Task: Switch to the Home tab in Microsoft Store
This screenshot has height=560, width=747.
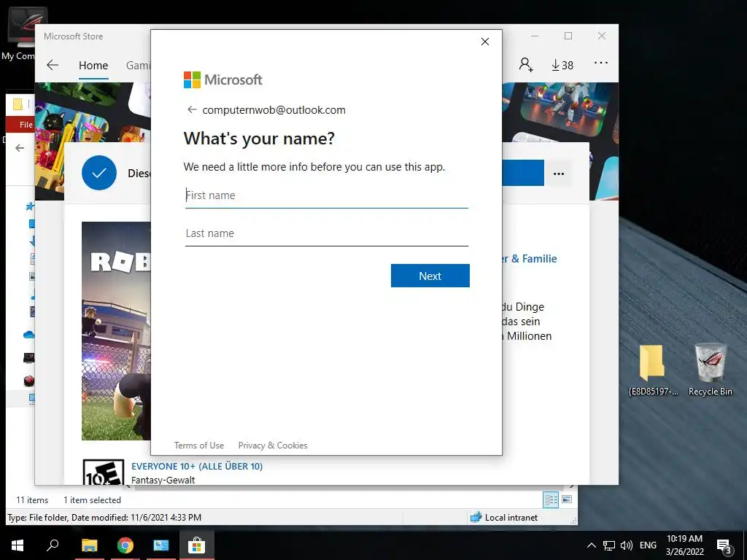Action: (93, 65)
